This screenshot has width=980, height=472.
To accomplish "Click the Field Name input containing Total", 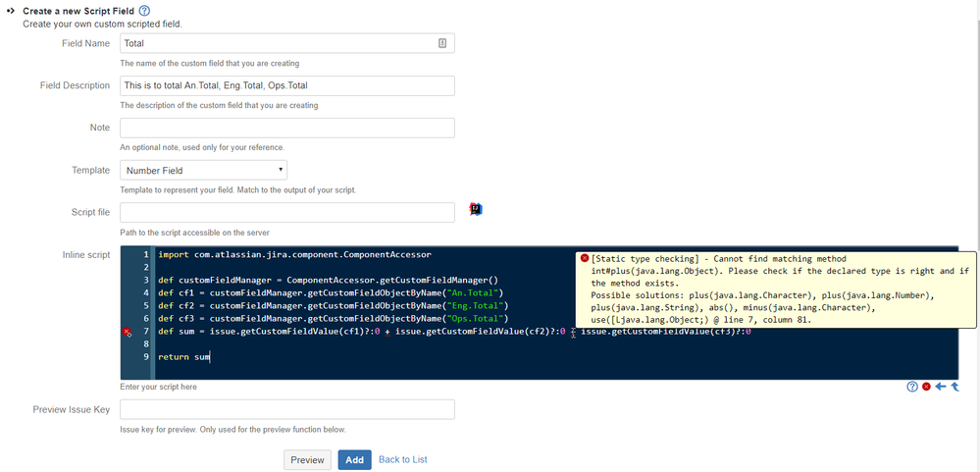I will tap(286, 43).
